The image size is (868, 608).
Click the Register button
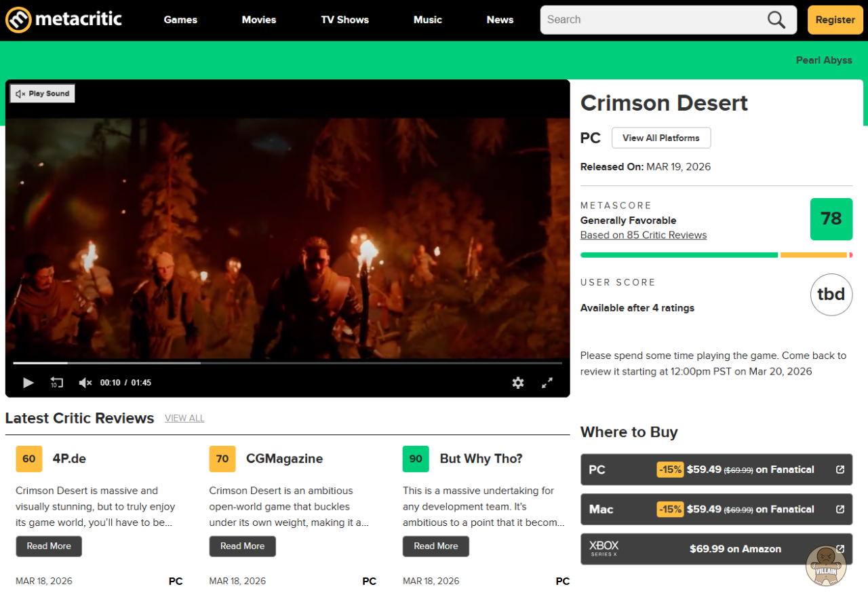(835, 20)
